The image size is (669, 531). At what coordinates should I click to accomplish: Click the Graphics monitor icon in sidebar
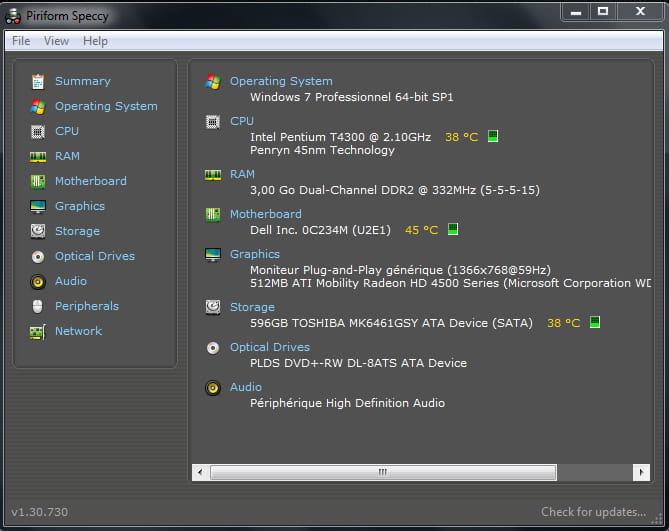click(x=38, y=206)
